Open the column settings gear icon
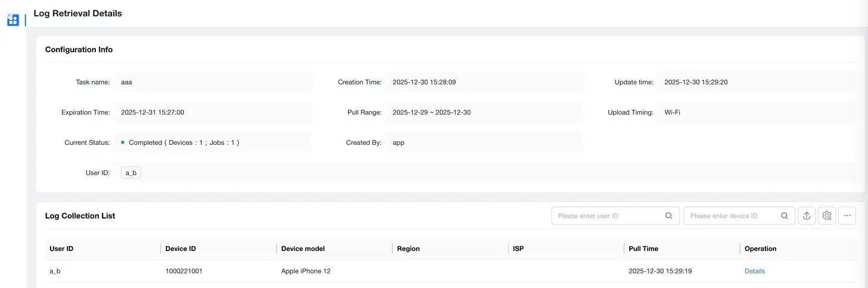 pos(827,216)
